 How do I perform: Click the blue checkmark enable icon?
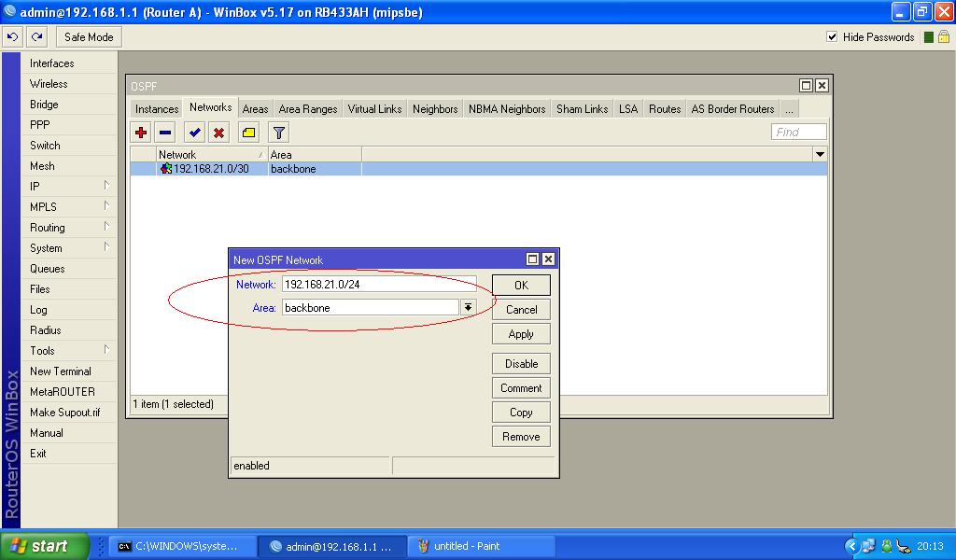(x=194, y=133)
